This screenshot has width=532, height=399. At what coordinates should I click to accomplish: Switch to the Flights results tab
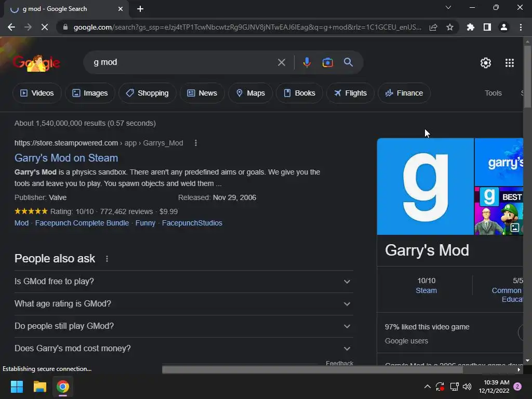pos(350,93)
